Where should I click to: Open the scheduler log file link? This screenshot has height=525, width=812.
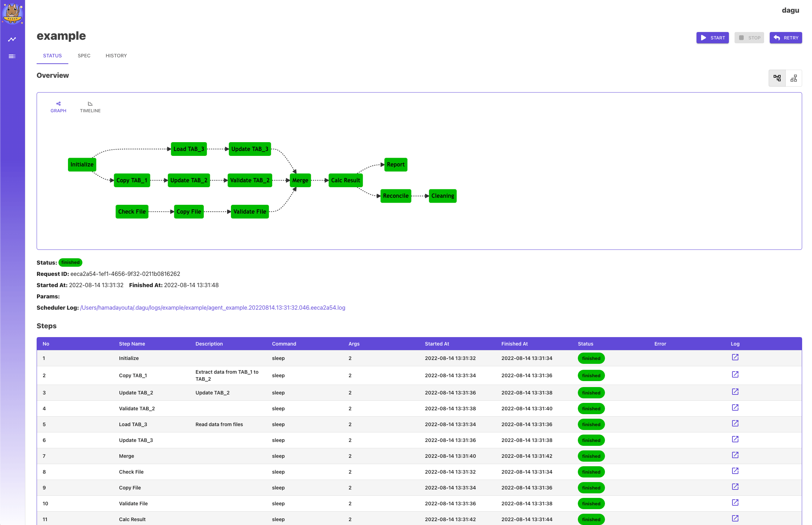pos(213,308)
